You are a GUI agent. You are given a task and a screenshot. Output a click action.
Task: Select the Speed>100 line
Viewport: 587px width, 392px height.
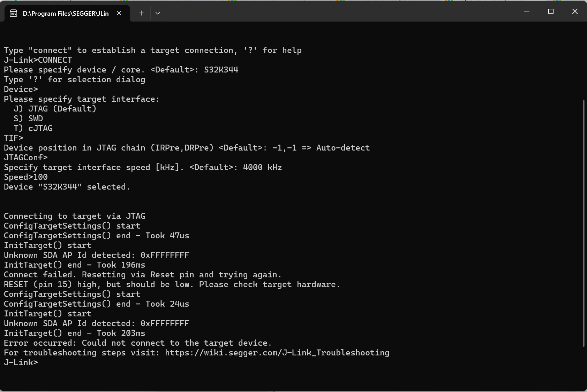[25, 177]
